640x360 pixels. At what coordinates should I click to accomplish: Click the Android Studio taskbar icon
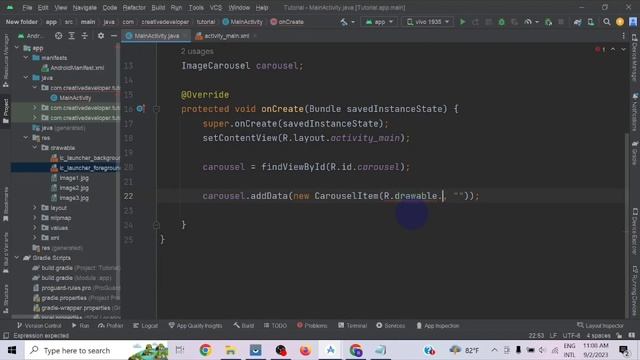(x=330, y=350)
